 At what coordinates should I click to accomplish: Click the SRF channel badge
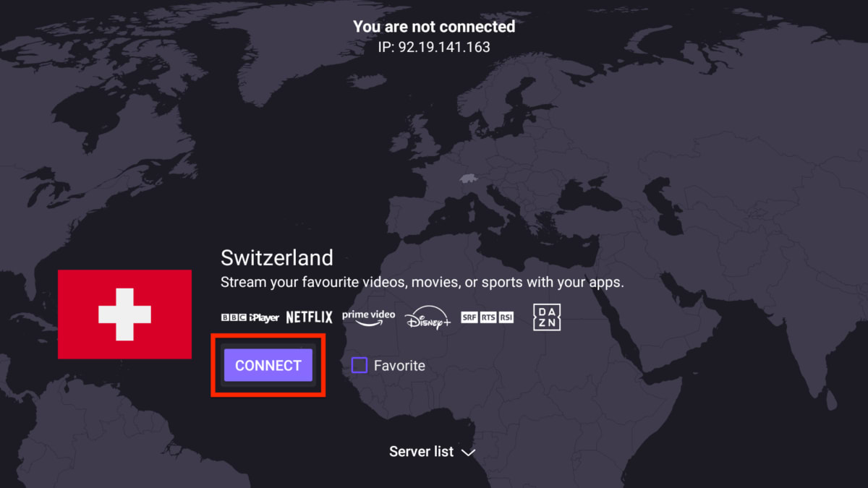[x=469, y=317]
